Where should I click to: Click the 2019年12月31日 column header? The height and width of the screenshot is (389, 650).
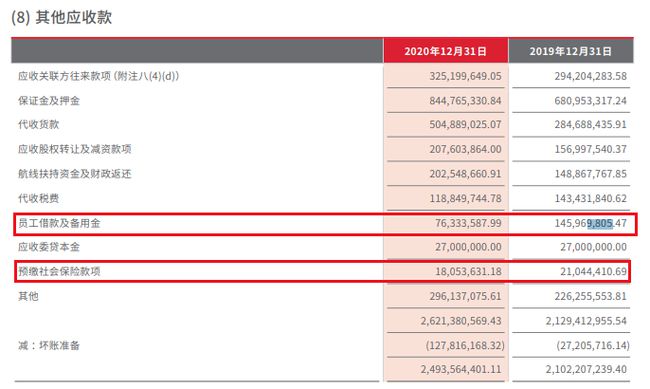(x=570, y=51)
